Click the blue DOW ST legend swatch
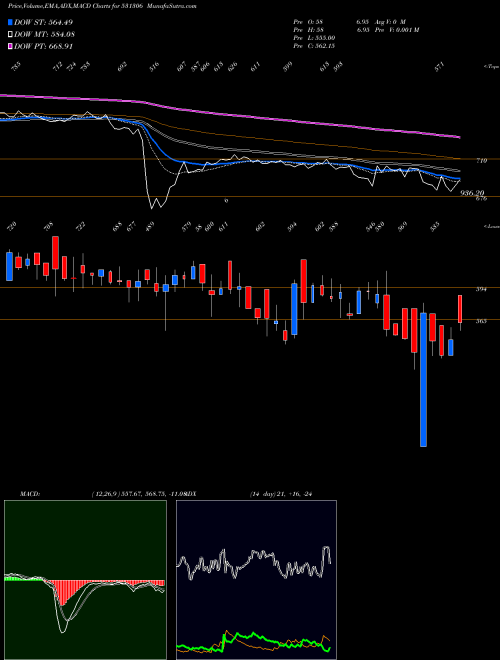 pos(10,22)
